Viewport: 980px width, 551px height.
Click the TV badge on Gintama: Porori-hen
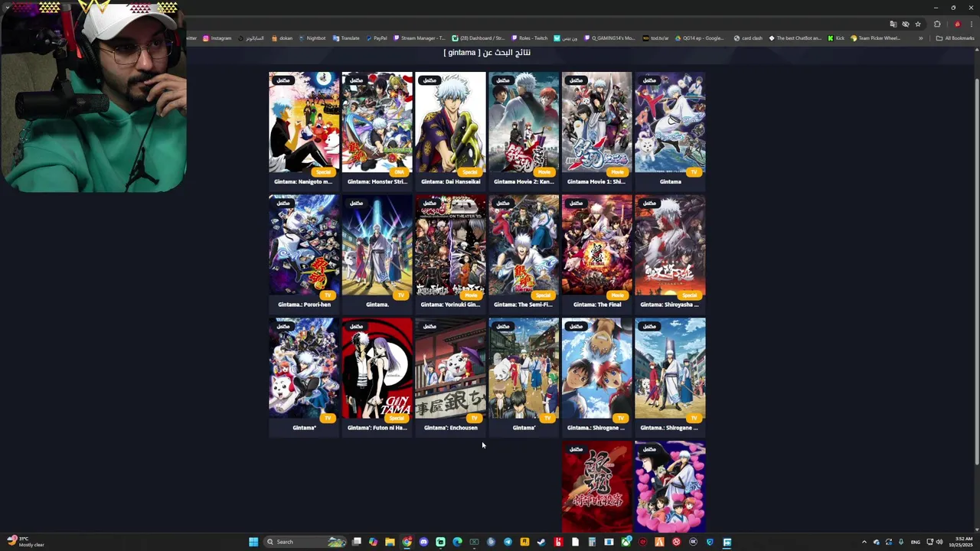(x=327, y=295)
